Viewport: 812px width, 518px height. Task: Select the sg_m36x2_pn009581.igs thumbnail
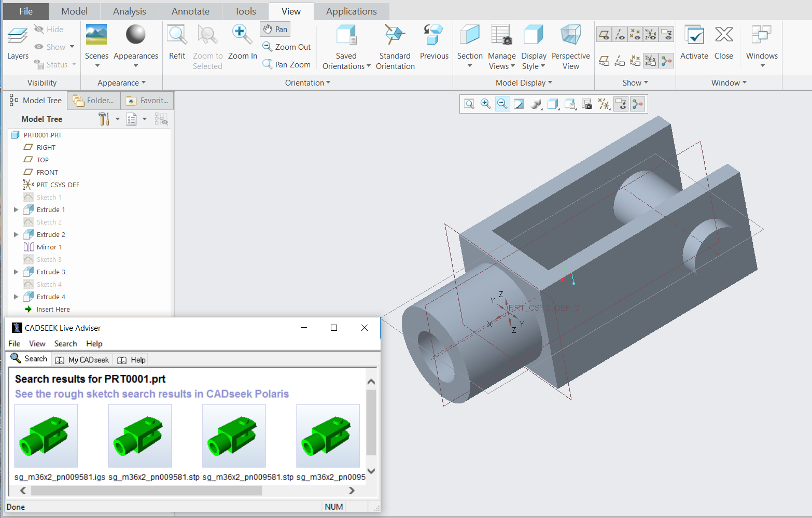point(46,436)
